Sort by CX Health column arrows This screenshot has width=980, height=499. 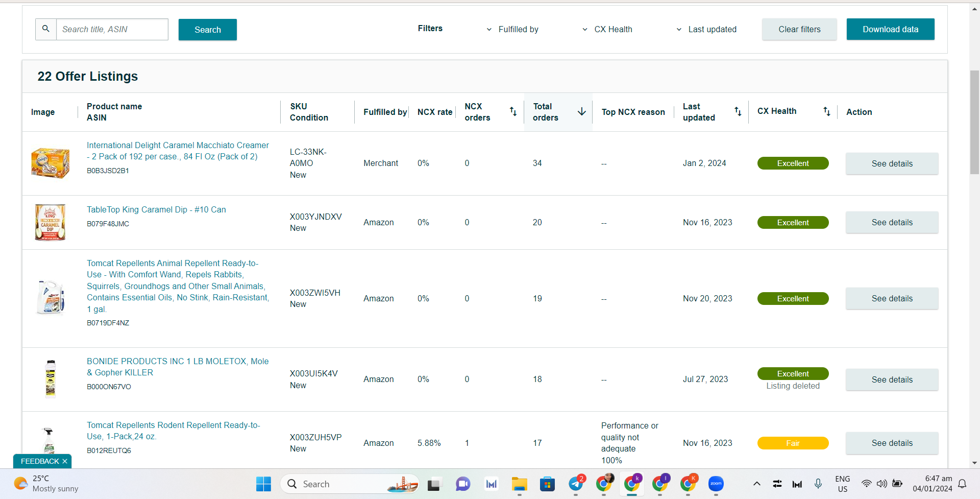pos(826,111)
